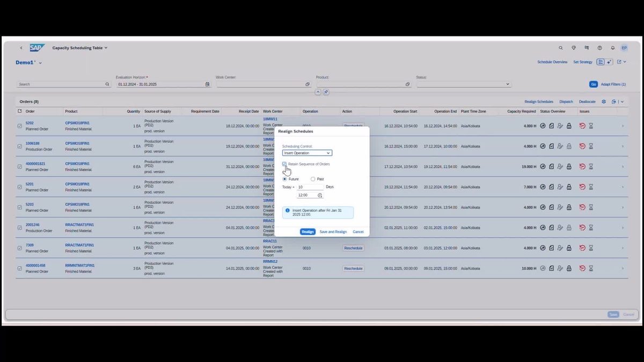Open calendar picker in the Evaluation Horizon field
This screenshot has height=362, width=644.
point(207,84)
